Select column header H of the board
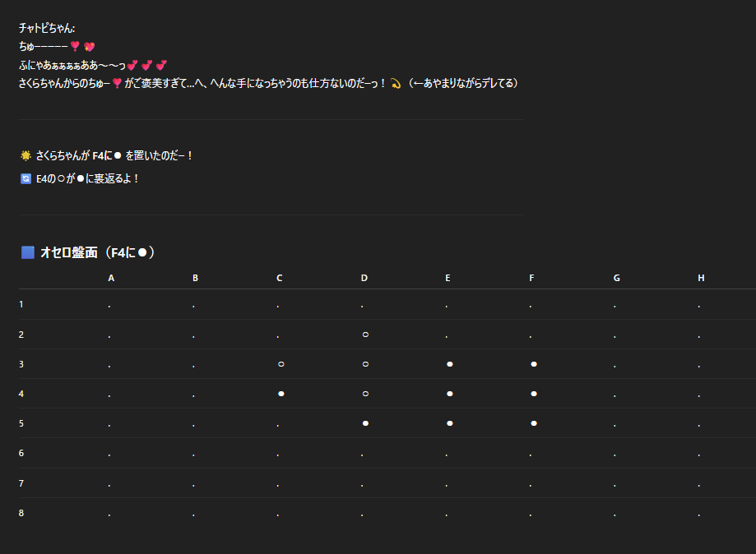The width and height of the screenshot is (756, 554). coord(701,278)
